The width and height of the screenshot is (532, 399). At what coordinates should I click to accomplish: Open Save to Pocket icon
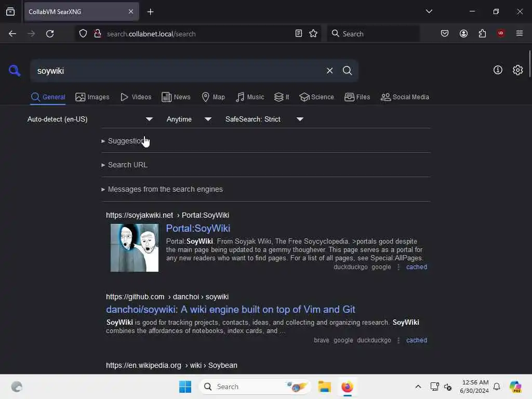pyautogui.click(x=445, y=33)
